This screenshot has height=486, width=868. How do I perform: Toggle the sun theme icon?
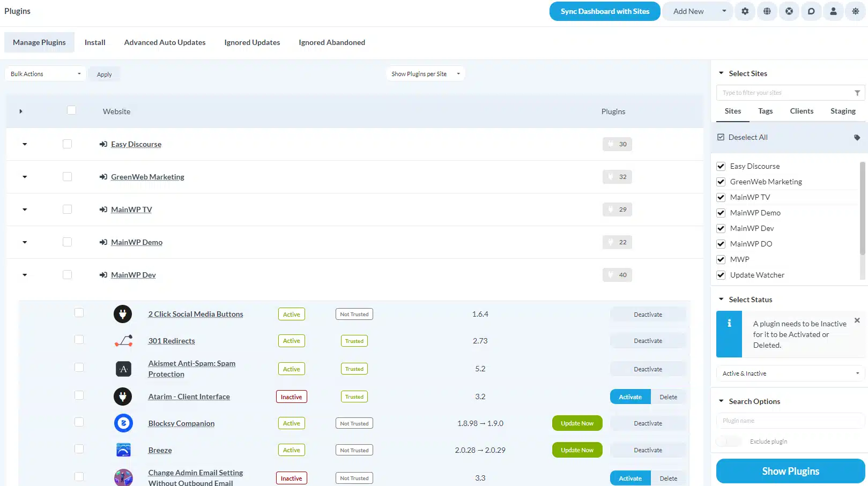(855, 11)
